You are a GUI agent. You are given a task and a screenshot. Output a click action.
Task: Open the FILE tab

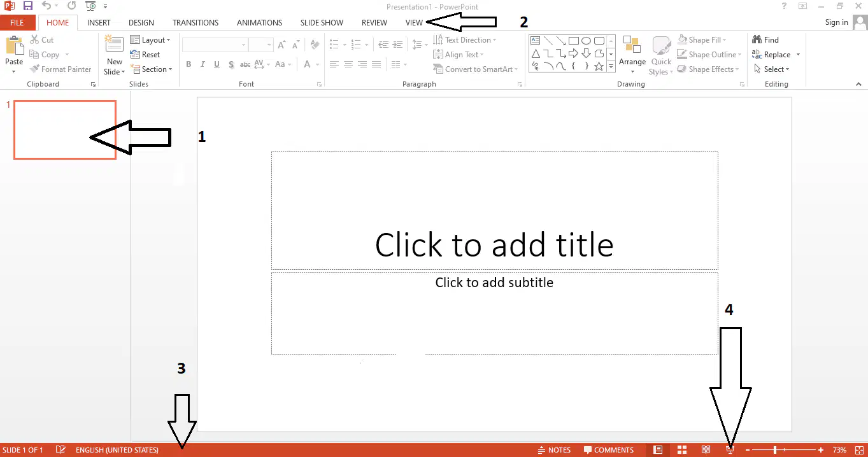coord(17,22)
